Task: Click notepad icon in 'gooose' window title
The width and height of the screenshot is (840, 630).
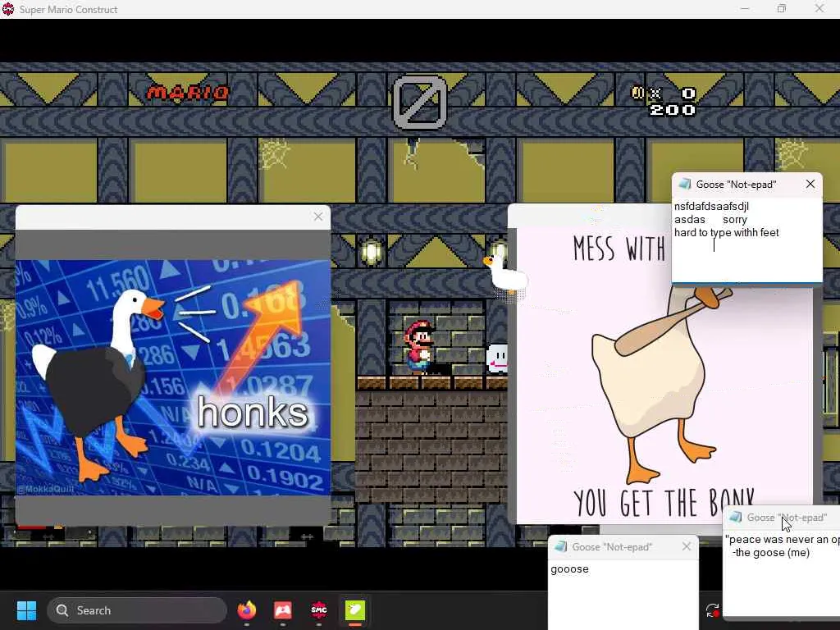Action: (560, 546)
